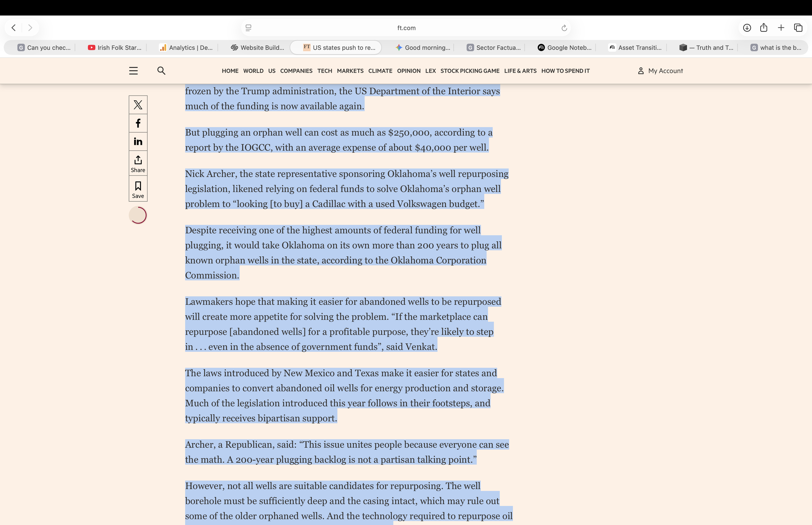812x525 pixels.
Task: Show the tab overview
Action: pyautogui.click(x=798, y=28)
